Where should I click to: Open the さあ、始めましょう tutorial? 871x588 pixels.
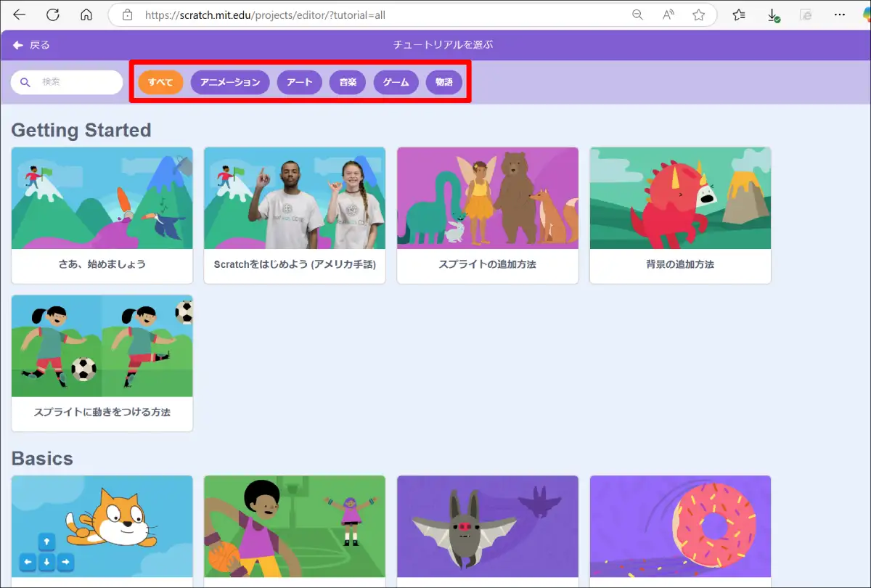(102, 215)
